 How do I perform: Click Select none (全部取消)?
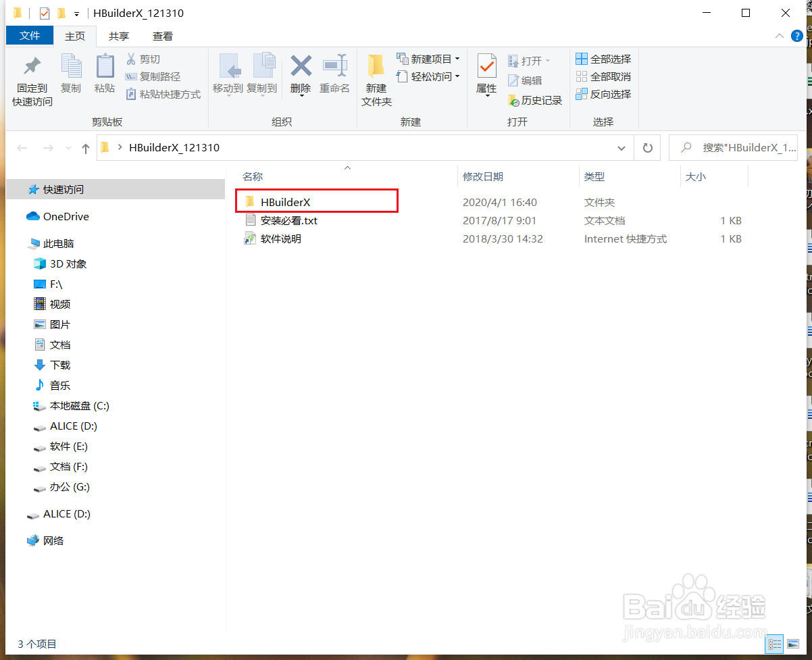pos(603,77)
